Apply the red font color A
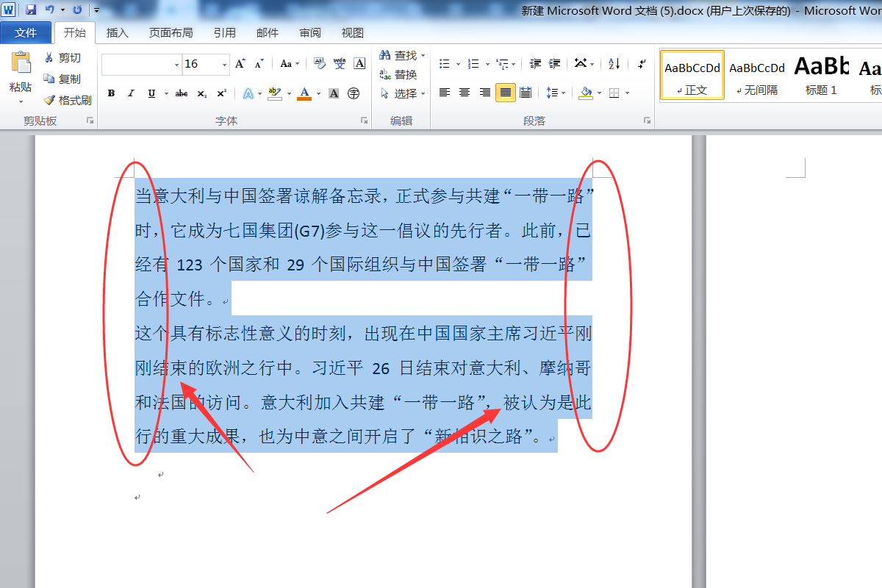 click(304, 93)
